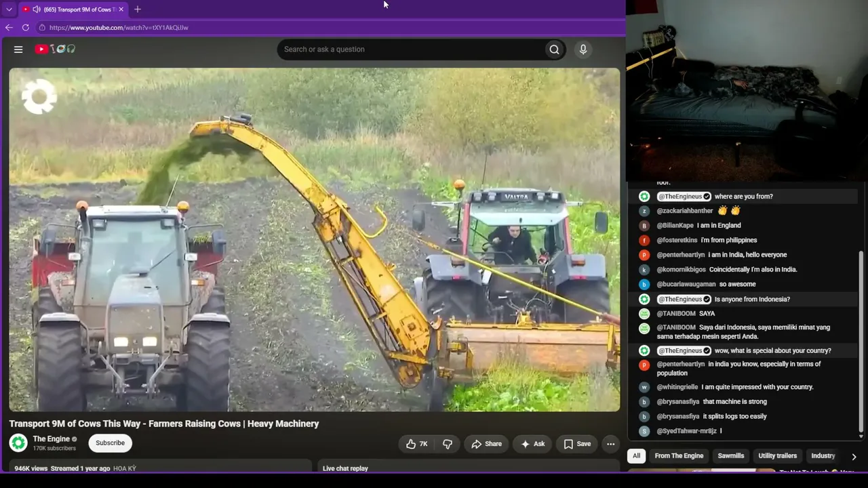Select the Sawmills filter chip
868x488 pixels.
(731, 456)
